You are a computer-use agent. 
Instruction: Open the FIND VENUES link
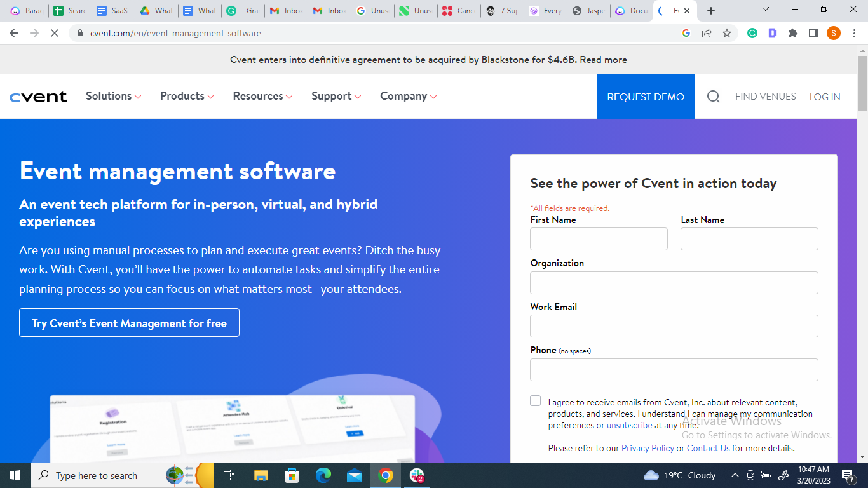coord(766,97)
